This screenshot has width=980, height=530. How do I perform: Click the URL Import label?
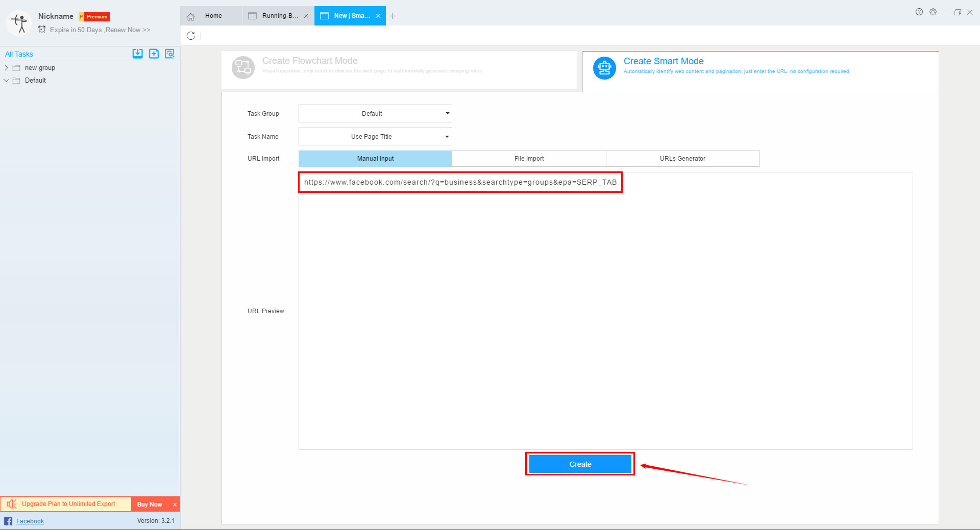click(x=263, y=159)
